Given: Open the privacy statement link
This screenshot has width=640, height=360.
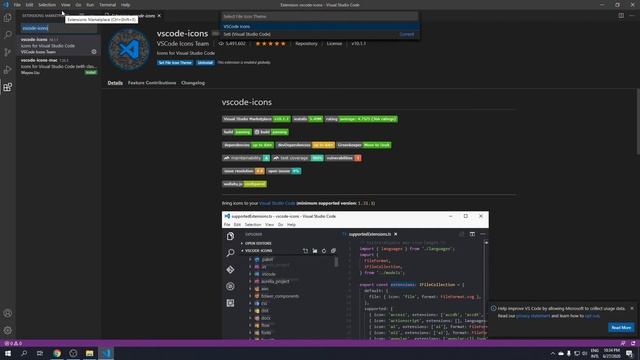Looking at the screenshot, I should (533, 316).
